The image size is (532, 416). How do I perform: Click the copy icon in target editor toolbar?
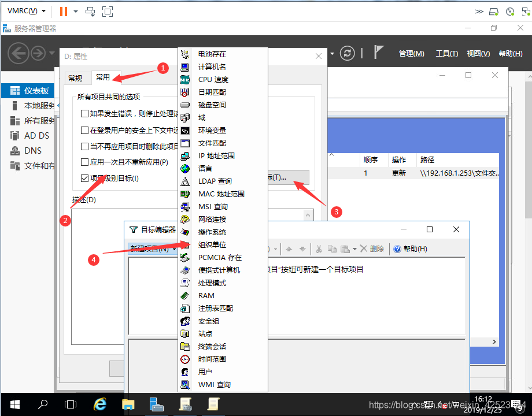pos(332,249)
